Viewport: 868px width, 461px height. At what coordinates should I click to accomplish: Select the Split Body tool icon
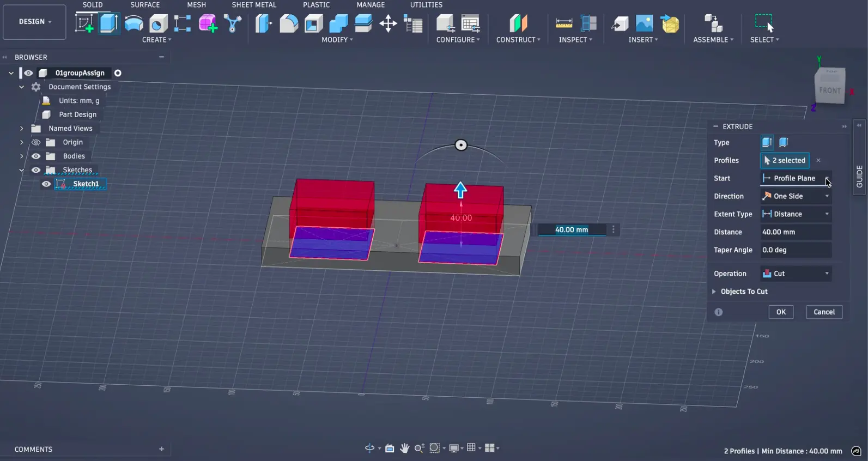click(x=363, y=23)
